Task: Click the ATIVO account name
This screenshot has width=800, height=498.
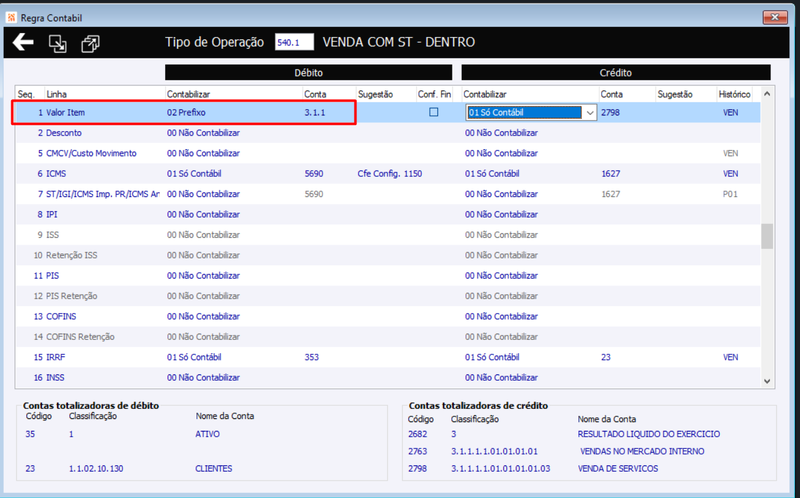Action: point(207,434)
